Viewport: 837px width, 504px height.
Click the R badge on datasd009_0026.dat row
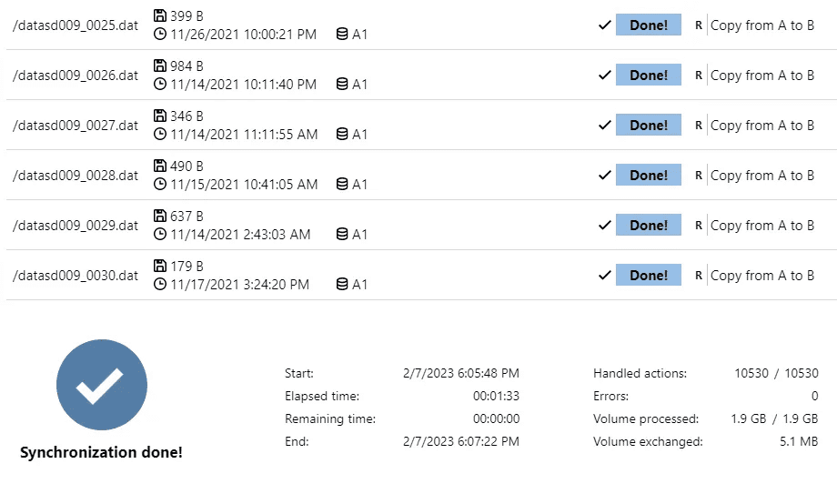coord(698,76)
